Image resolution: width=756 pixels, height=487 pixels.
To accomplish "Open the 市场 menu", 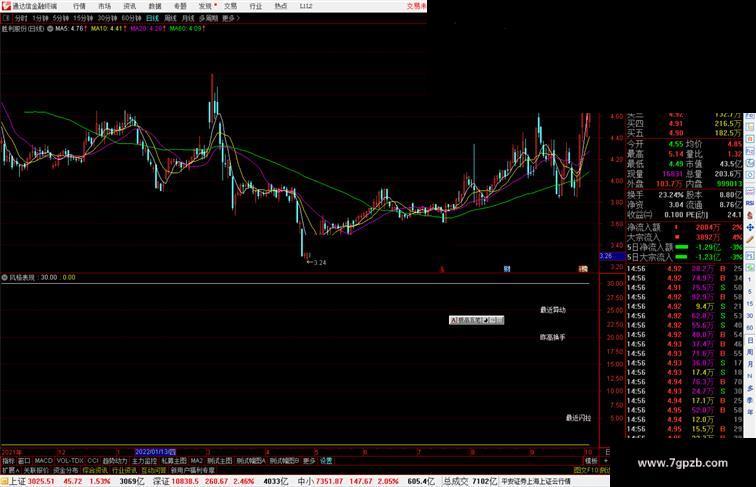I will click(105, 6).
